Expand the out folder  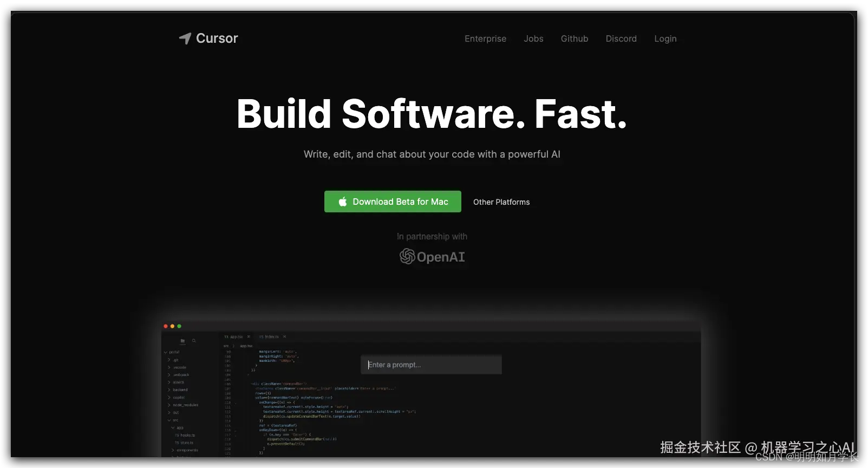coord(173,413)
